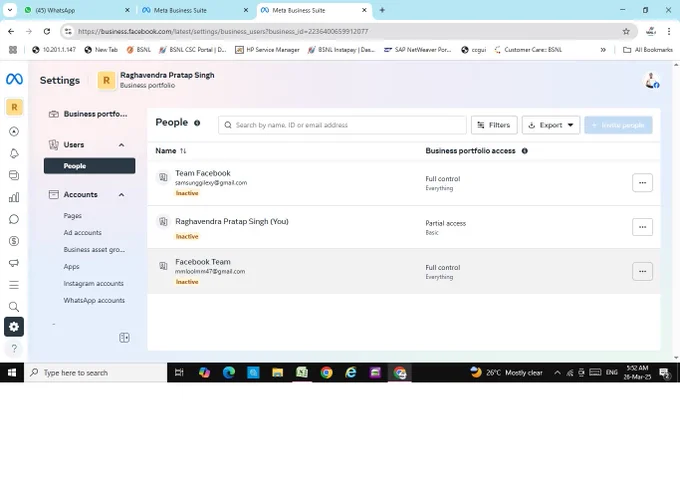Screen dimensions: 680x495
Task: Open more options for Raghavendra Pratap Singh row
Action: click(x=642, y=227)
